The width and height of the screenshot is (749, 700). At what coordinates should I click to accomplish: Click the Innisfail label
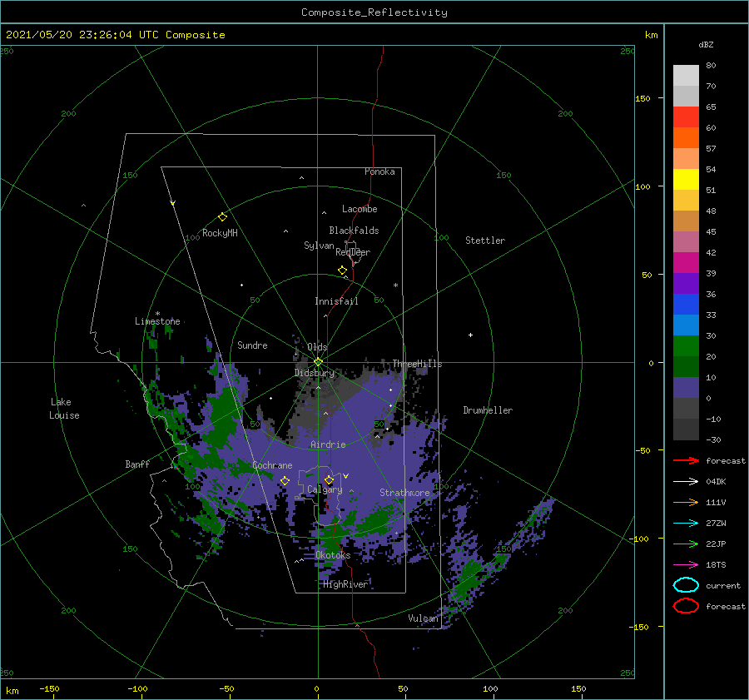point(336,301)
